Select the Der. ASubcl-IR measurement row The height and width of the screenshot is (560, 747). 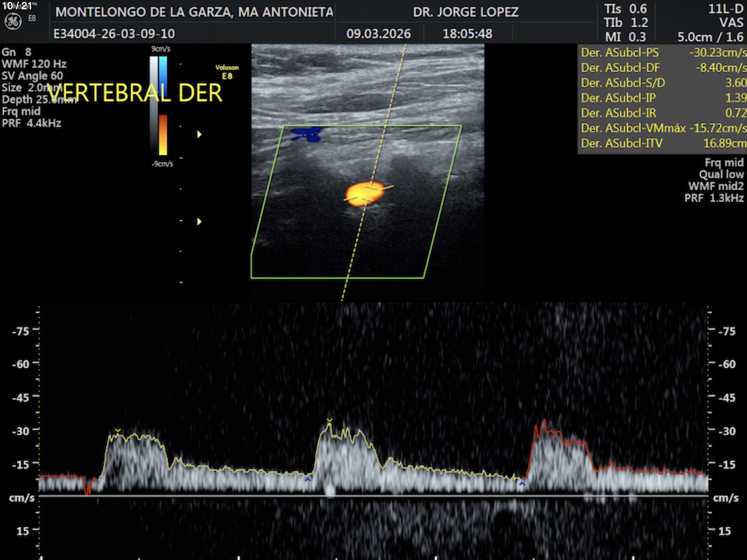coord(662,113)
